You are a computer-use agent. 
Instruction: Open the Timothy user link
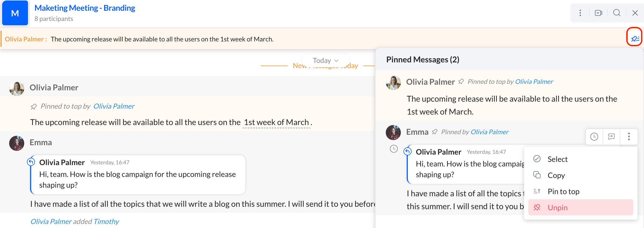click(x=106, y=222)
